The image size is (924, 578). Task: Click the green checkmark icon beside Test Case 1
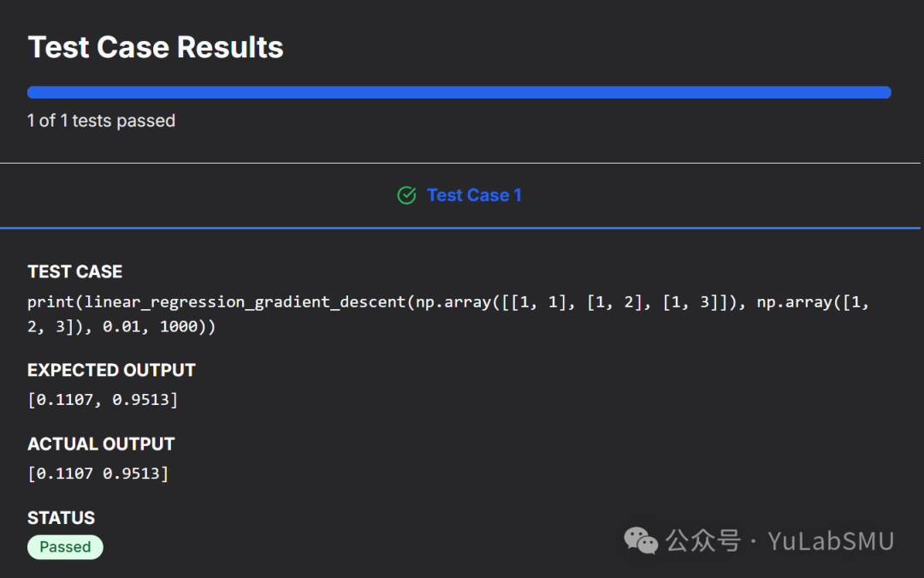[x=407, y=195]
